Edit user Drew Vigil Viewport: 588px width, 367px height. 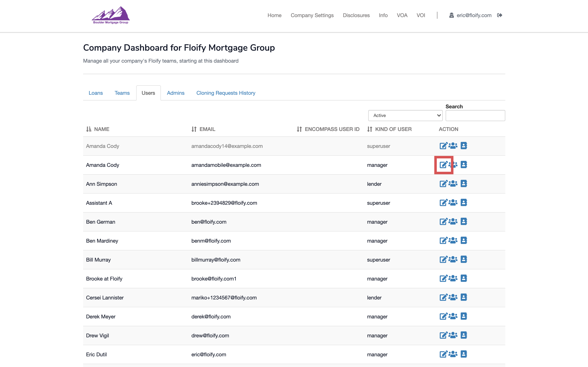[444, 335]
